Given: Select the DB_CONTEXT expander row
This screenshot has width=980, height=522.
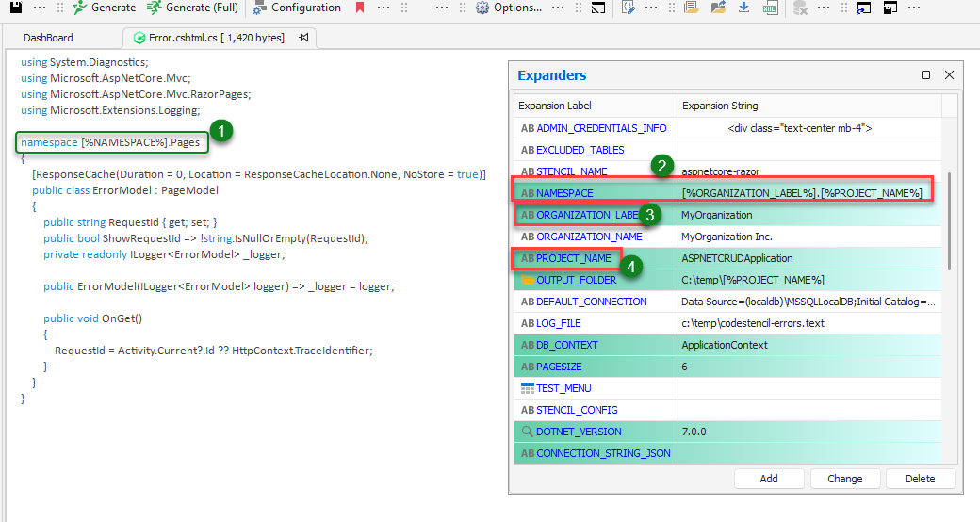Looking at the screenshot, I should pos(566,345).
